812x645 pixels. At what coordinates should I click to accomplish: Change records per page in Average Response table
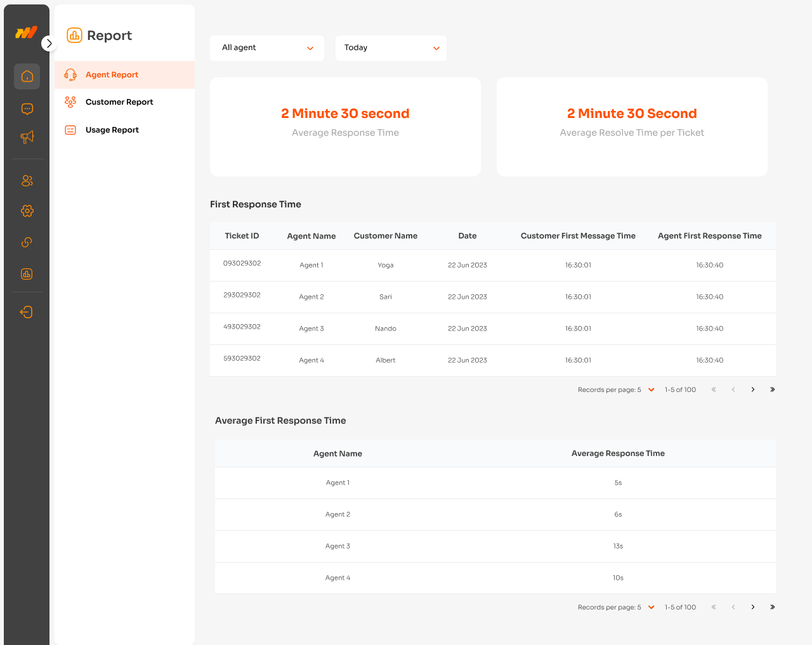click(651, 608)
